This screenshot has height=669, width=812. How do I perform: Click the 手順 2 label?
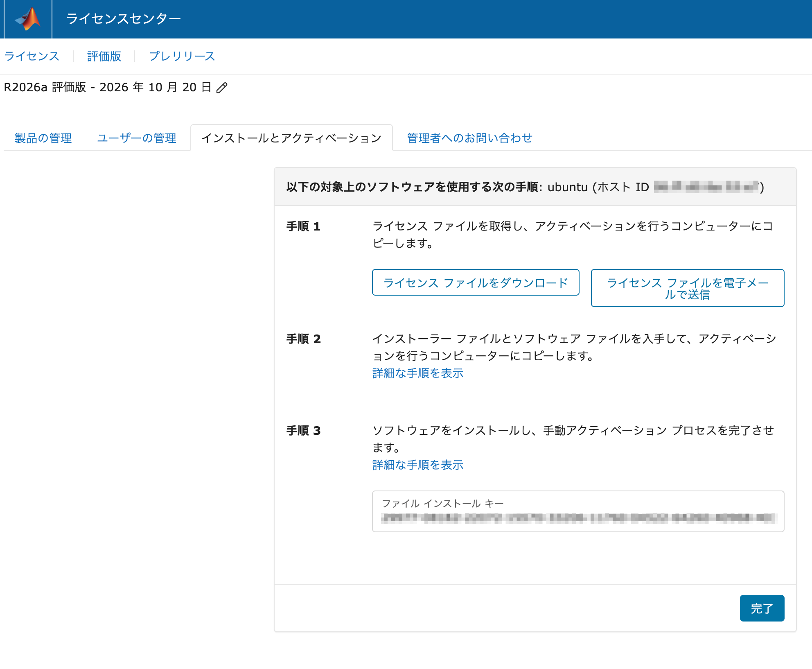303,339
